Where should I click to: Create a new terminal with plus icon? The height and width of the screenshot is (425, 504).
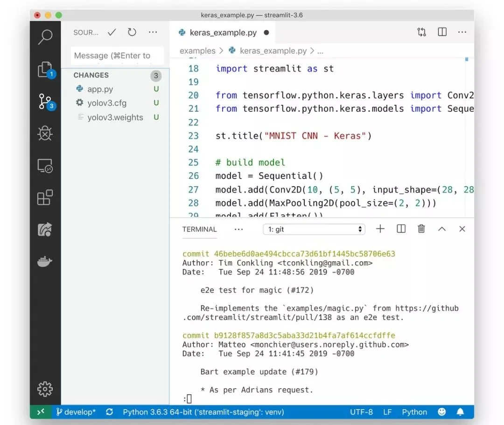point(380,229)
